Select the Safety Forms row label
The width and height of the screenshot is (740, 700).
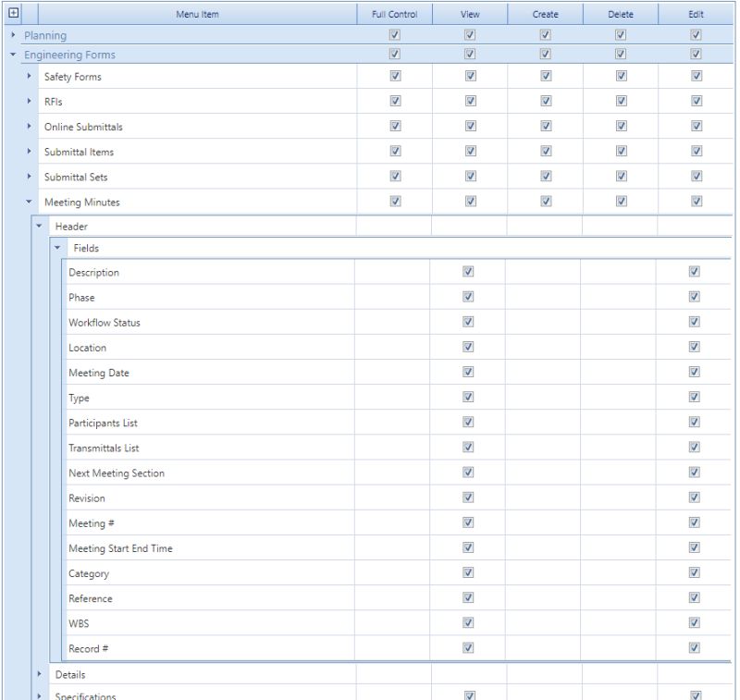[73, 77]
